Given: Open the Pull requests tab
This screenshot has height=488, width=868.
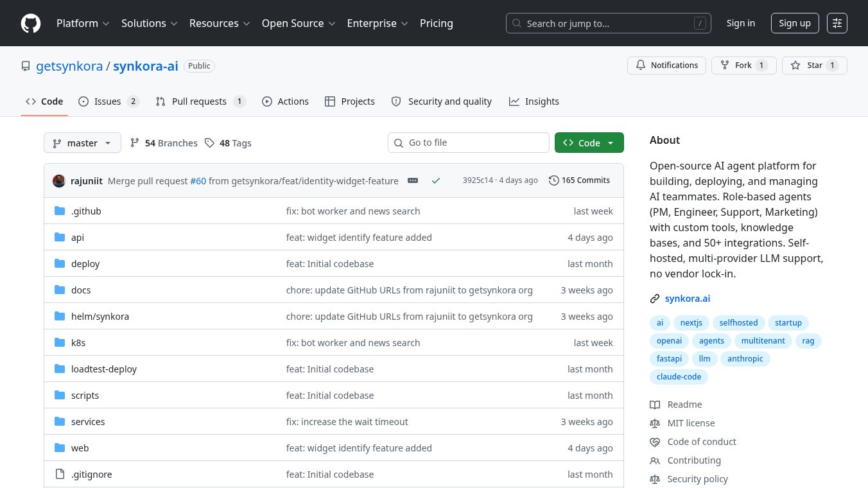Looking at the screenshot, I should (x=200, y=101).
